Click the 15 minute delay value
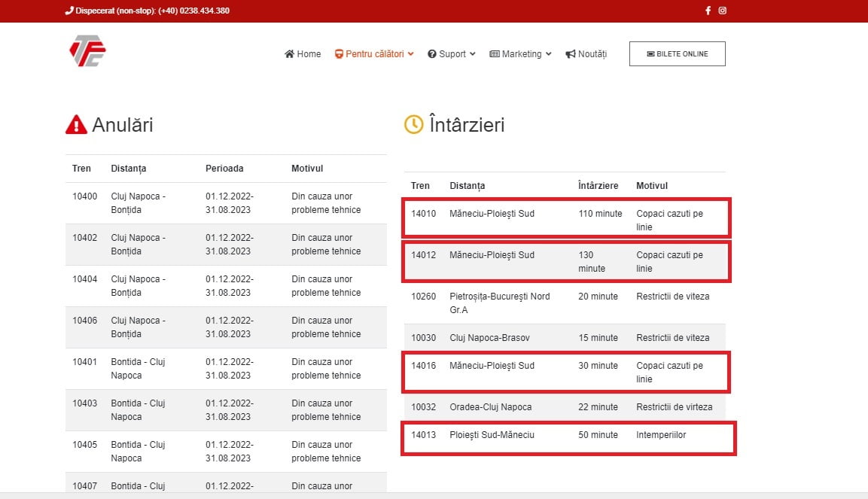868x499 pixels. (598, 337)
